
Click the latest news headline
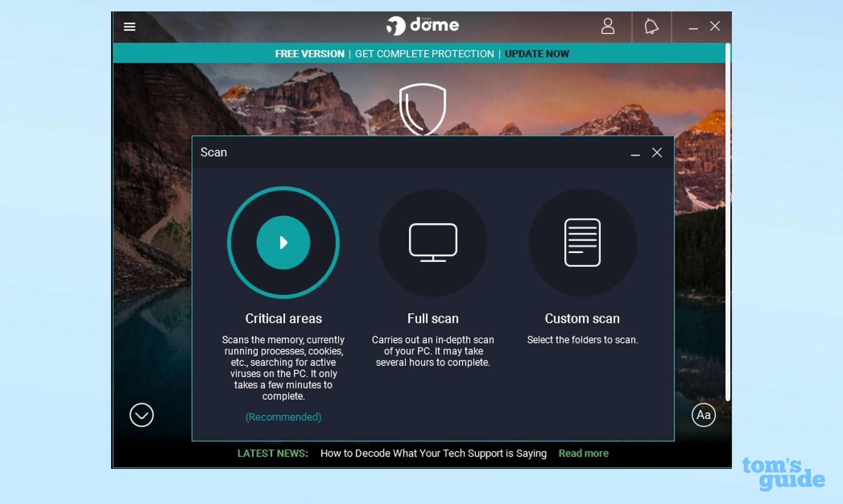click(433, 453)
